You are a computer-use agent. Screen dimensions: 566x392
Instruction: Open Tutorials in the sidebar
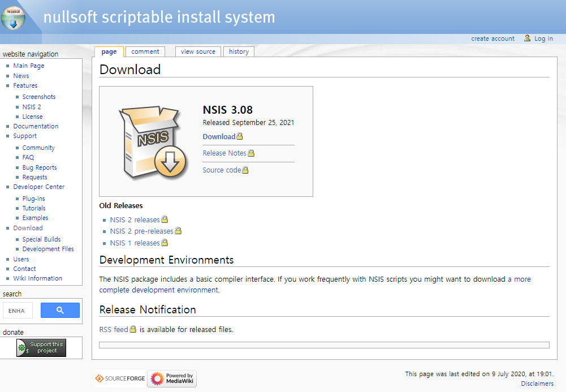point(34,208)
